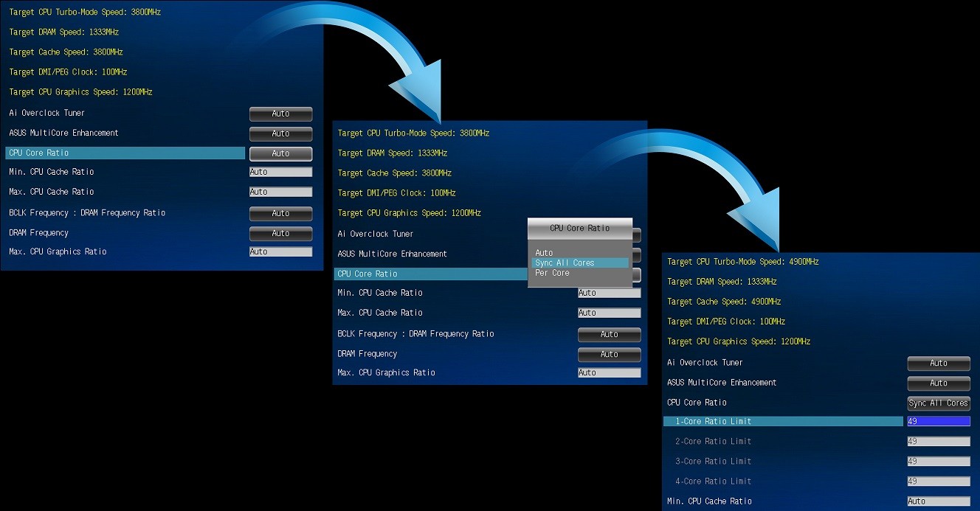Viewport: 980px width, 511px height.
Task: Click Max. CPU Graphics Ratio field, middle panel
Action: (609, 372)
